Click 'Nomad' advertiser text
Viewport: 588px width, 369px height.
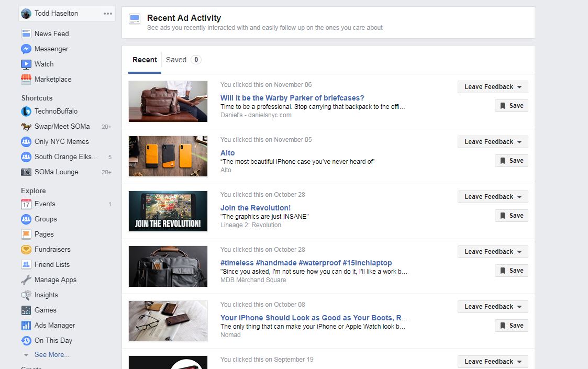[x=230, y=335]
